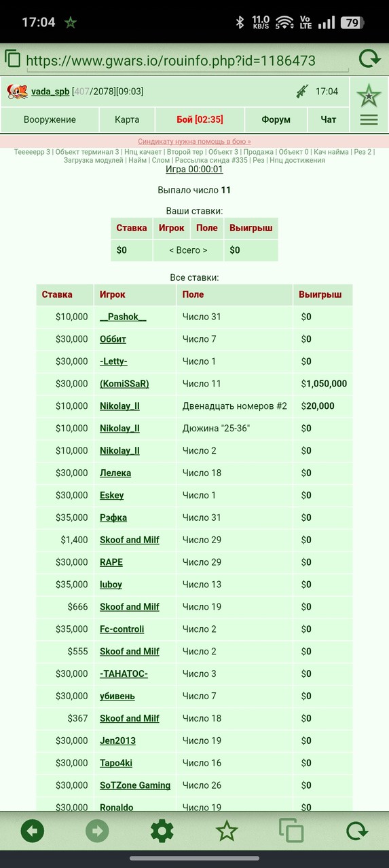Open the hamburger menu under the star
389x868 pixels.
[369, 120]
